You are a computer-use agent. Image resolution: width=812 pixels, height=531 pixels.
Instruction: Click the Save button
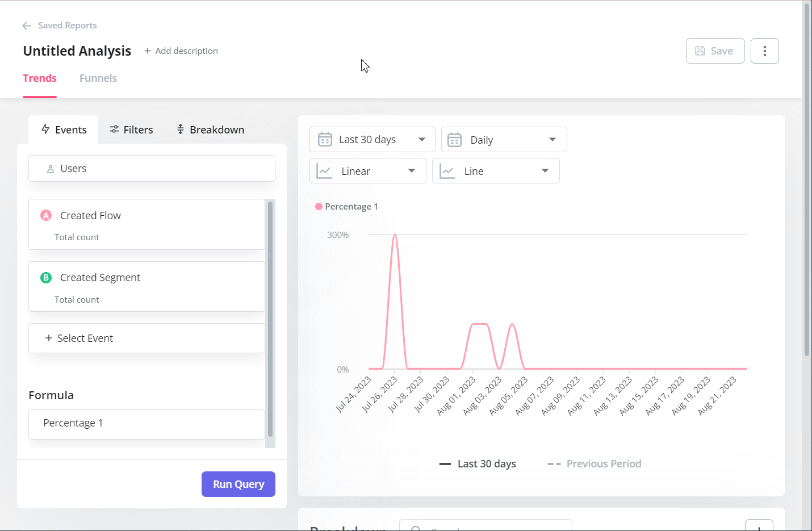(x=715, y=51)
